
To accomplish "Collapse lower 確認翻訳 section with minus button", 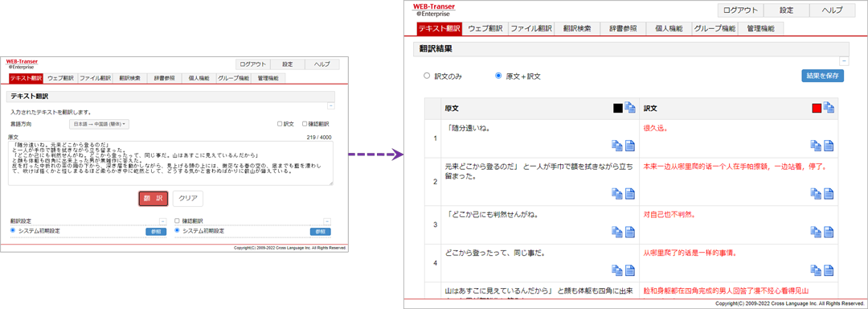I will click(x=327, y=221).
